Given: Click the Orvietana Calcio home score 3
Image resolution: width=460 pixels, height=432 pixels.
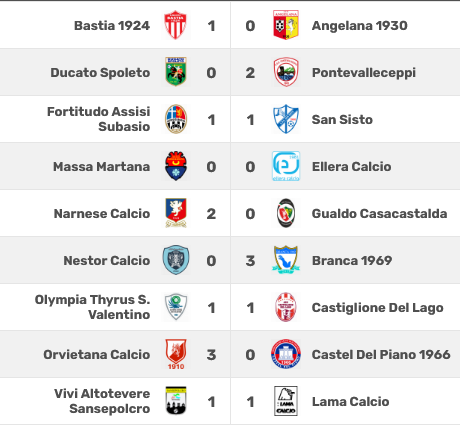Looking at the screenshot, I should pyautogui.click(x=211, y=355).
